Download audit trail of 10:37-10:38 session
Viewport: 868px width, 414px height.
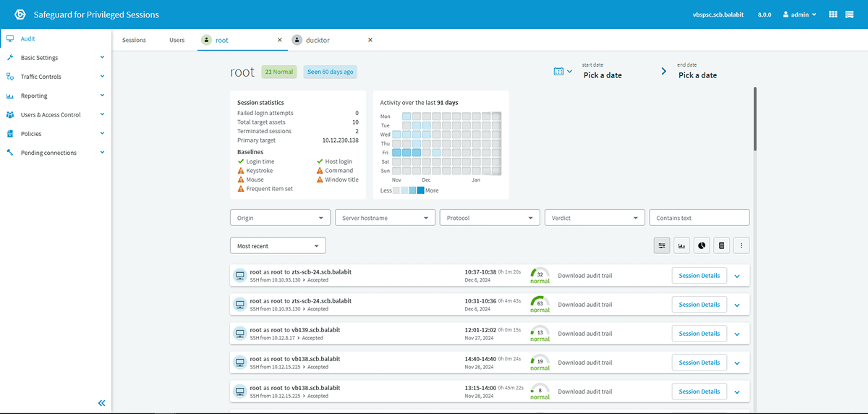585,276
